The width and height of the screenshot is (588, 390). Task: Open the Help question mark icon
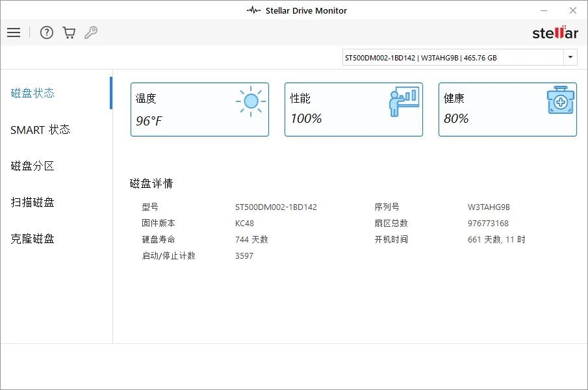[x=46, y=32]
